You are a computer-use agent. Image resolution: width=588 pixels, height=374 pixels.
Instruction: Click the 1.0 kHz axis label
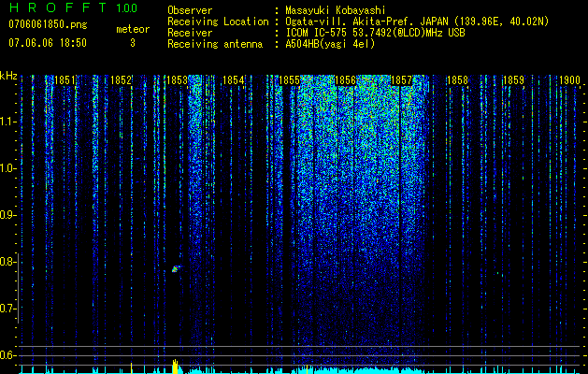[x=7, y=169]
